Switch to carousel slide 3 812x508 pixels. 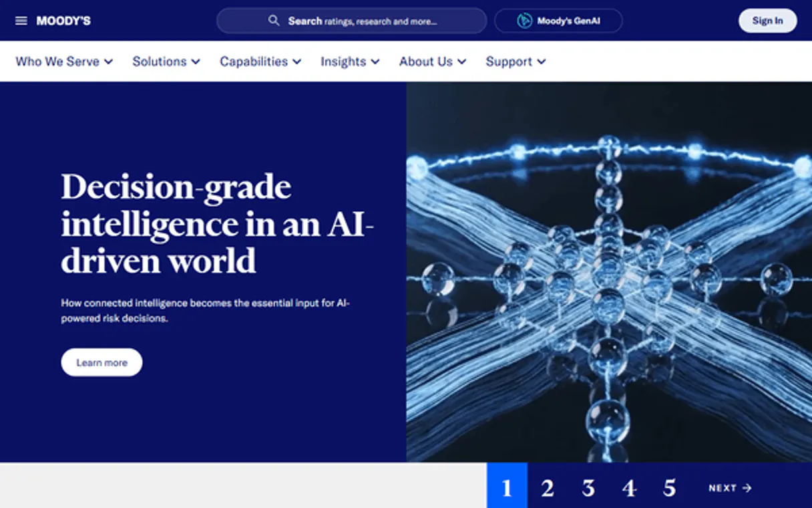pos(588,487)
